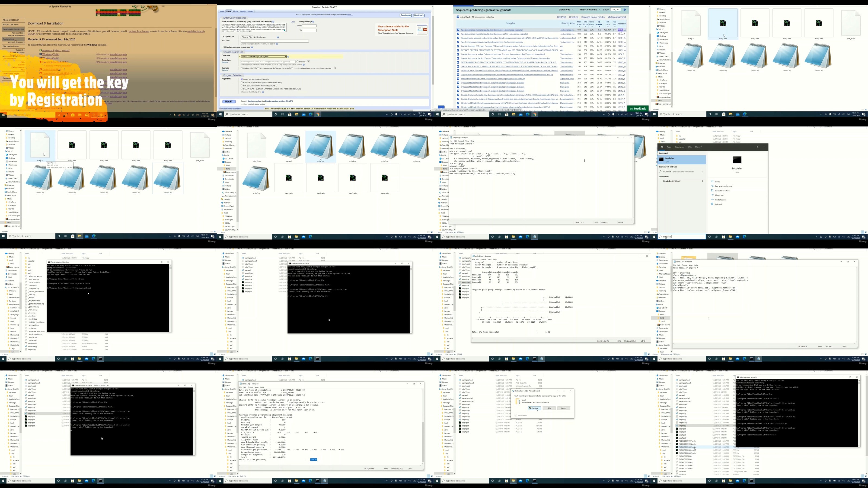Tick the Models (XM/XP) exclude checkbox
This screenshot has height=488, width=868.
(242, 68)
